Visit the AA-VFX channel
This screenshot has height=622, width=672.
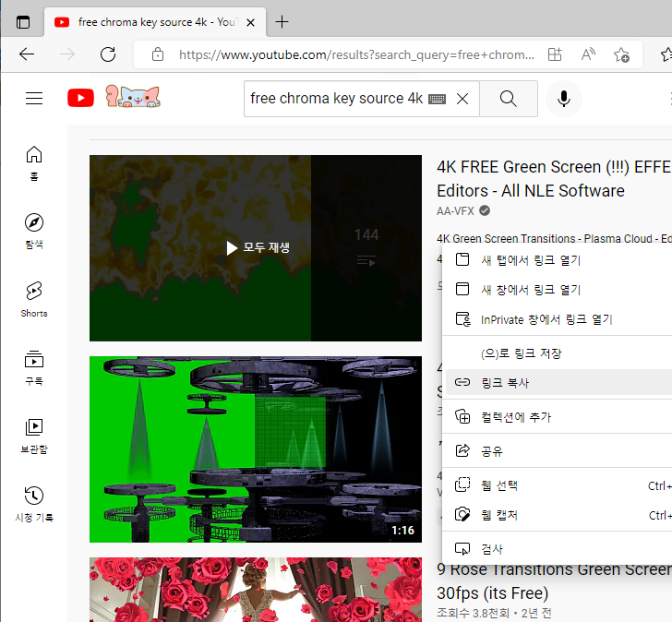point(456,211)
